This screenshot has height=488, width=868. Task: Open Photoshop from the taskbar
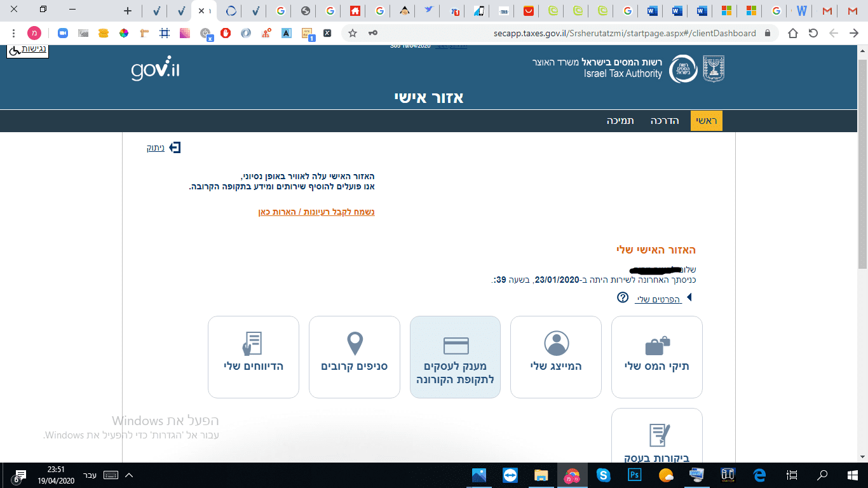pyautogui.click(x=634, y=475)
